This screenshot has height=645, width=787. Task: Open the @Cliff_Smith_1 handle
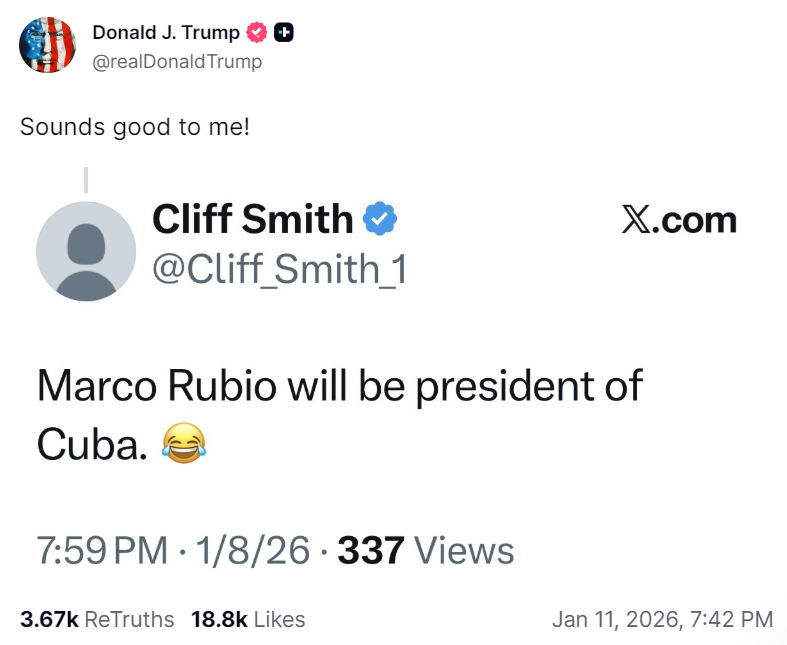[279, 269]
